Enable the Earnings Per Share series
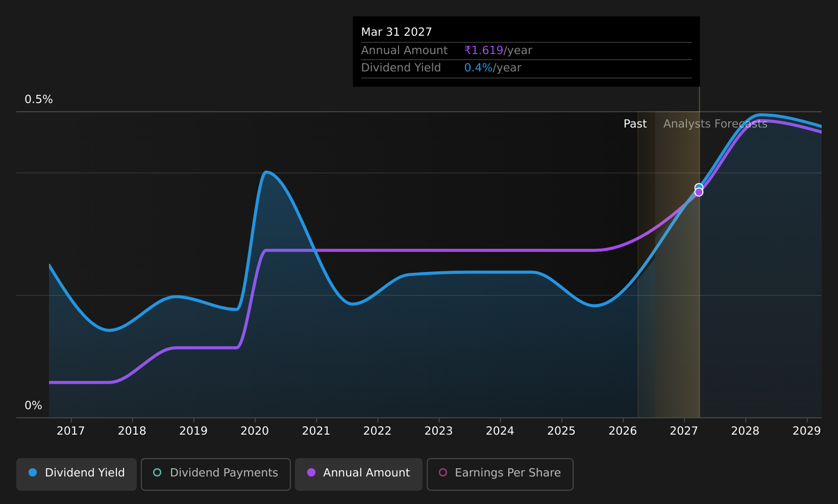 pyautogui.click(x=500, y=474)
